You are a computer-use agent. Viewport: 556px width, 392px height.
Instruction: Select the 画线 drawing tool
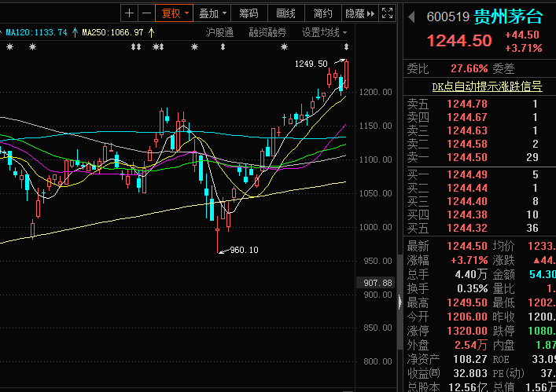point(285,13)
